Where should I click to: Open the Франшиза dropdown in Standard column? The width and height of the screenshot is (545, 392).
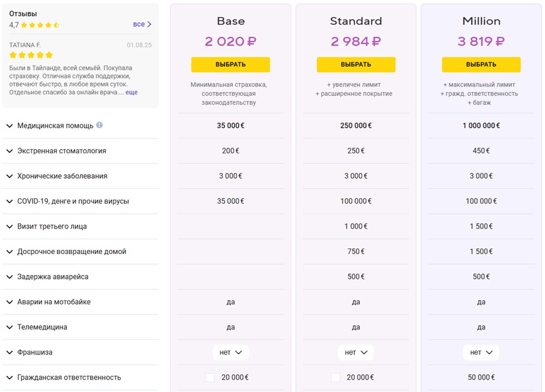pos(356,352)
